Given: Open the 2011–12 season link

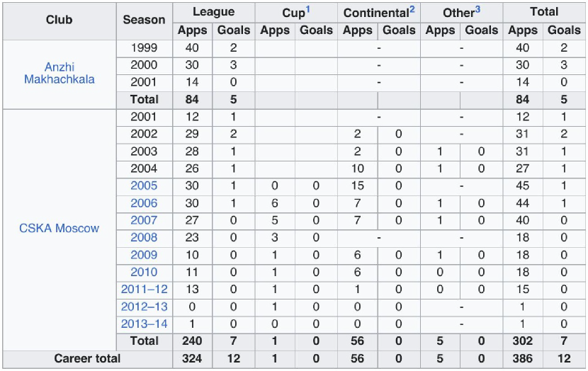Looking at the screenshot, I should pyautogui.click(x=144, y=290).
